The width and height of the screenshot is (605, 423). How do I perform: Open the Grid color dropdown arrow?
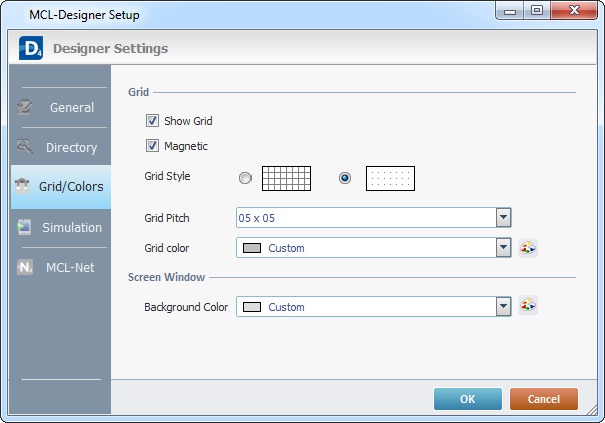click(x=503, y=248)
